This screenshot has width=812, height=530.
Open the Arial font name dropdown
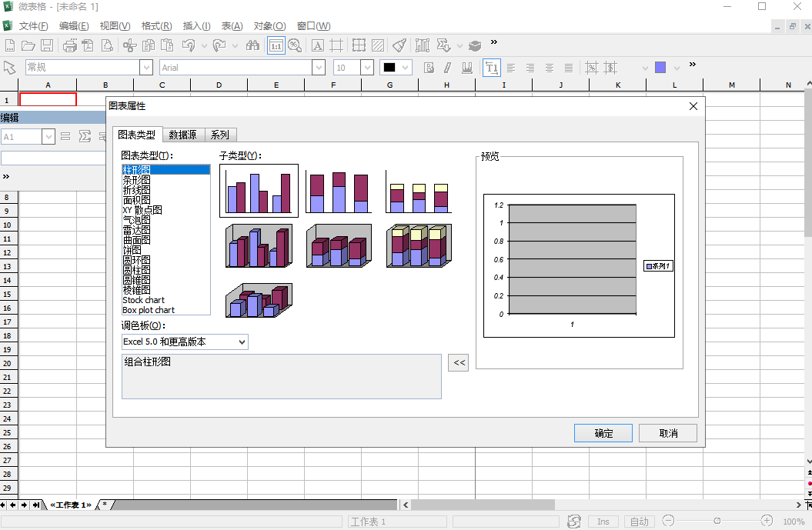click(x=318, y=67)
